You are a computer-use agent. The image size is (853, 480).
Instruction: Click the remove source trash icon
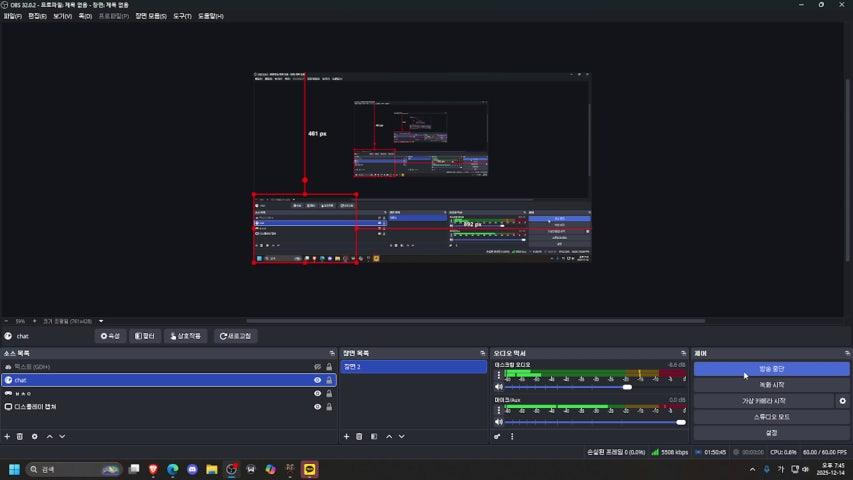pyautogui.click(x=20, y=436)
